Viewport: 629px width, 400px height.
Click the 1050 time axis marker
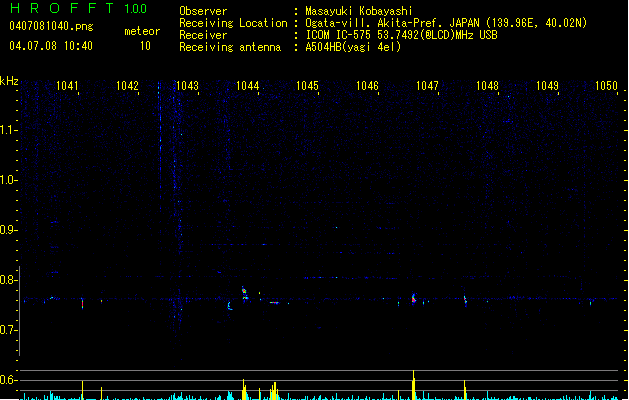click(606, 86)
